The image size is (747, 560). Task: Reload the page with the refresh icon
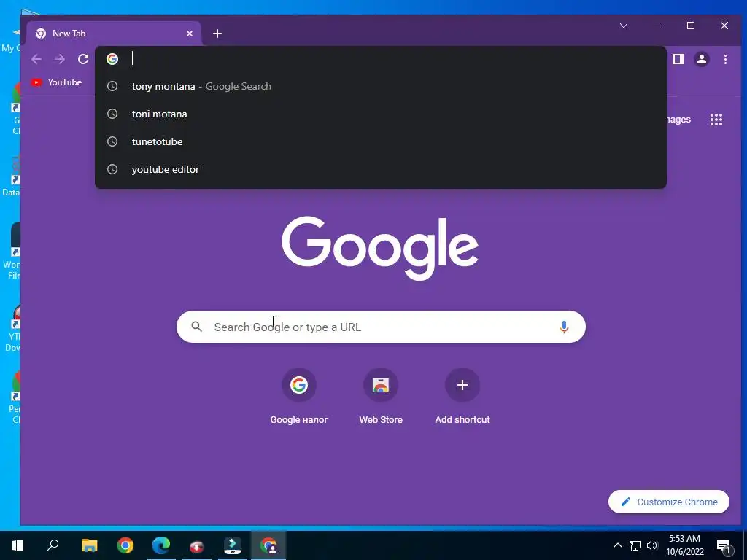tap(83, 59)
